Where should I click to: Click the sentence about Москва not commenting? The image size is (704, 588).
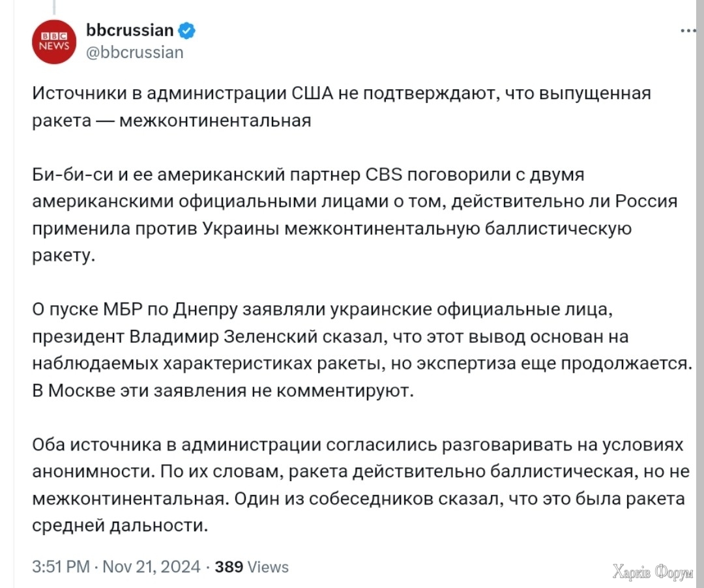click(223, 390)
